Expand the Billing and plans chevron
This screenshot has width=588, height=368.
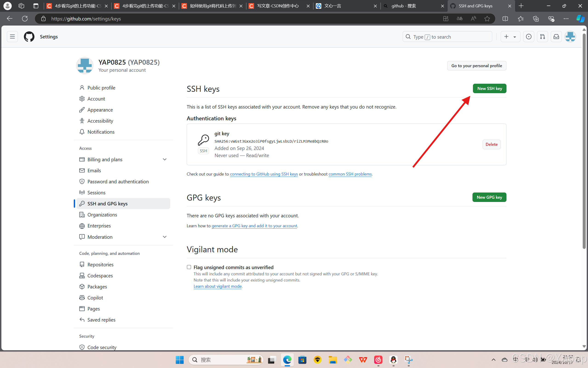164,159
